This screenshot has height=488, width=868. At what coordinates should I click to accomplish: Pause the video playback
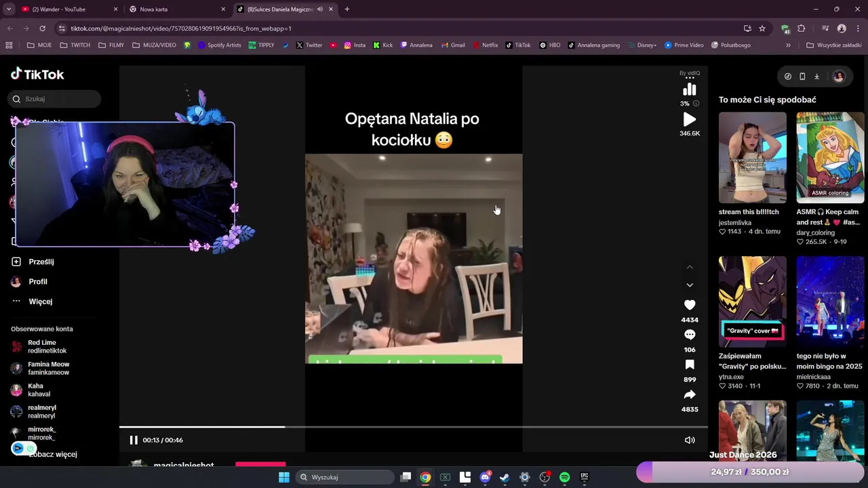point(134,440)
